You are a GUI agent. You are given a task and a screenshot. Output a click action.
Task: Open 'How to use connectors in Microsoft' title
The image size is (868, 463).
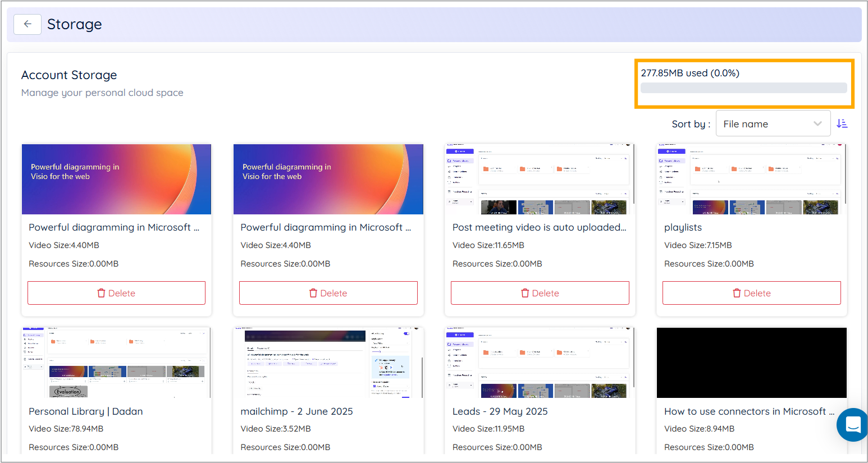pos(744,411)
